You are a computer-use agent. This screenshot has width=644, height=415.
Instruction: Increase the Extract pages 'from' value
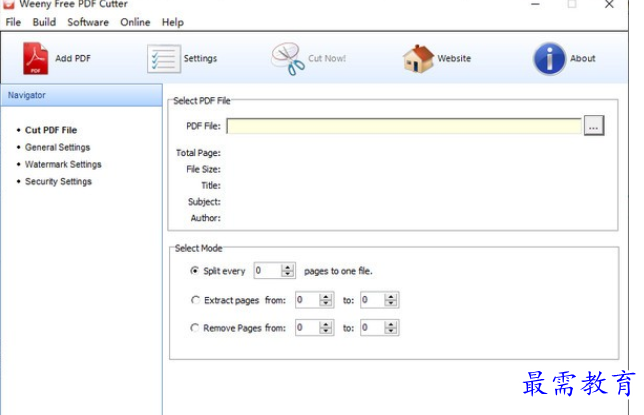coord(326,297)
